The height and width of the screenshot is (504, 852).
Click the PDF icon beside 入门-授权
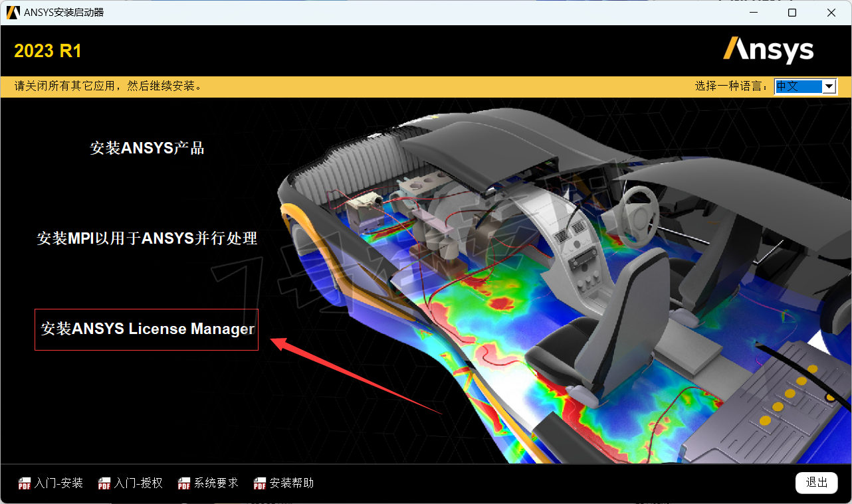[x=104, y=483]
